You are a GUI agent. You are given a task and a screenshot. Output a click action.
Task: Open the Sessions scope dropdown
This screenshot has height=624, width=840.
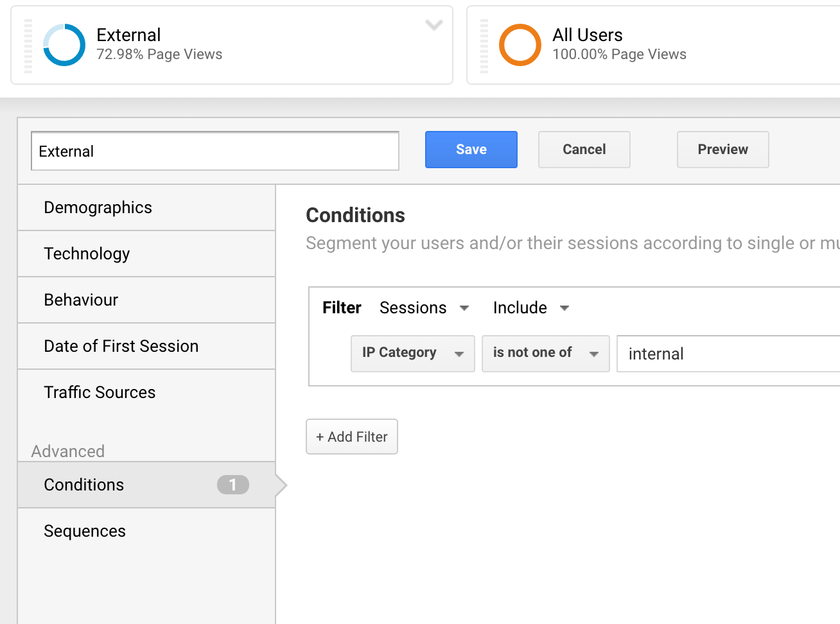tap(424, 308)
